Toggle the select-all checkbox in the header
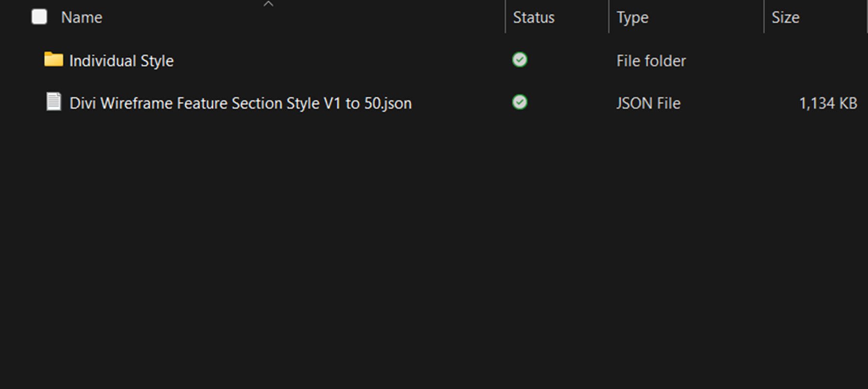Image resolution: width=868 pixels, height=389 pixels. [x=39, y=16]
